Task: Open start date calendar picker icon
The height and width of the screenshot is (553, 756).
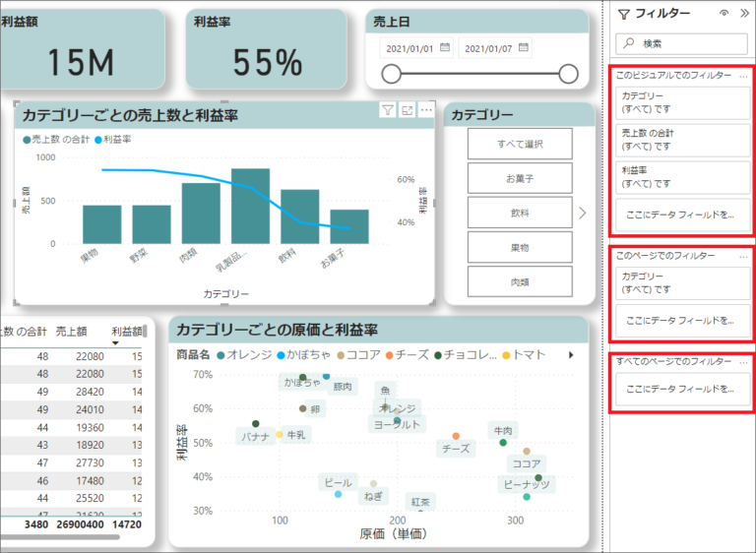Action: point(445,47)
